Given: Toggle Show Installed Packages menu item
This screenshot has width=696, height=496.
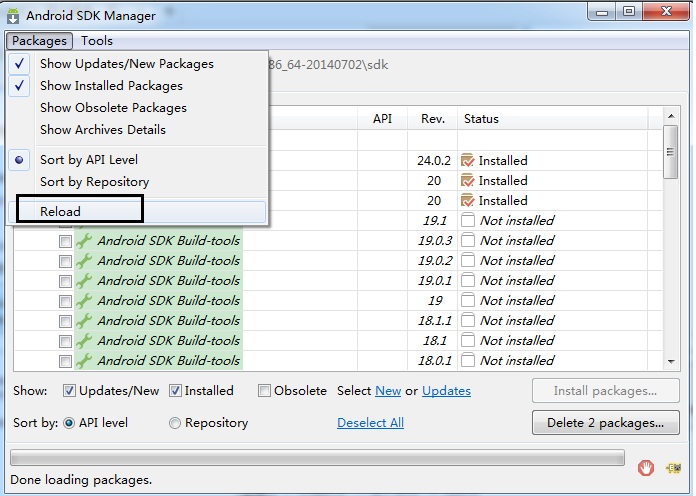Looking at the screenshot, I should (x=137, y=86).
